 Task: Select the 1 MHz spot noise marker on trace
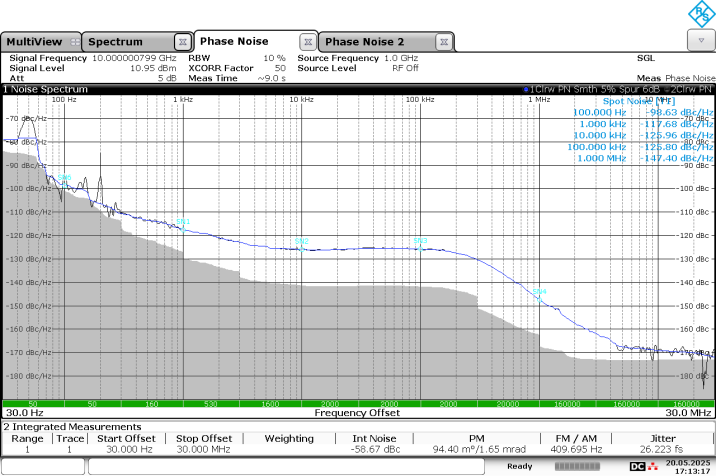(539, 293)
